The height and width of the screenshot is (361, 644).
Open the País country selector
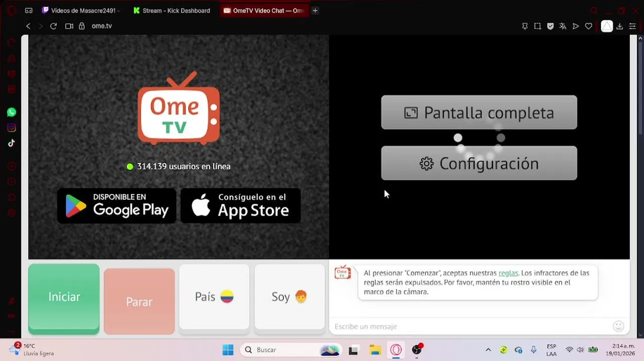(214, 297)
